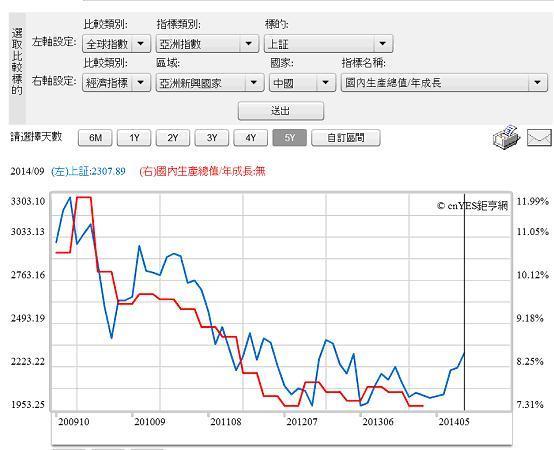Viewport: 554px width, 450px height.
Task: Select the highlighted 5Y period button
Action: [x=289, y=137]
